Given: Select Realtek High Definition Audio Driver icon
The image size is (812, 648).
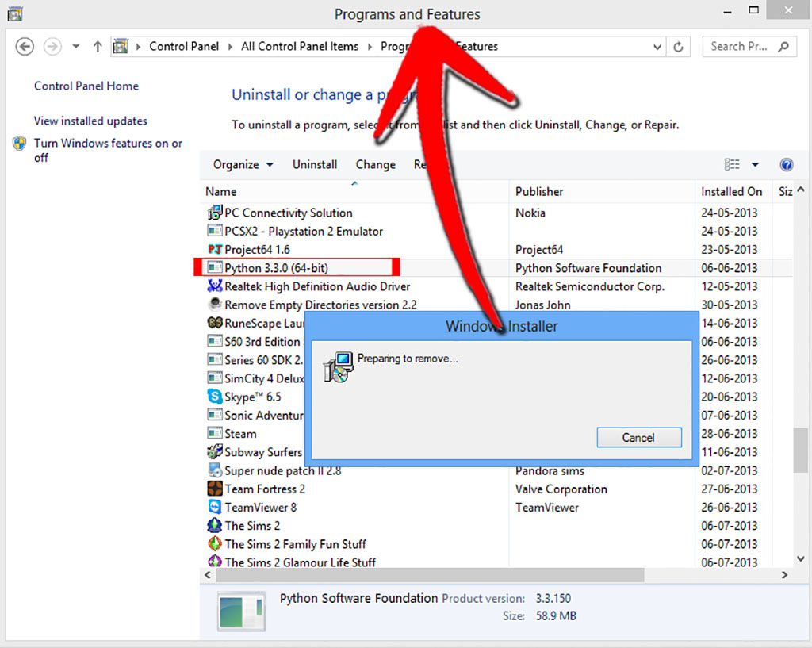Looking at the screenshot, I should (214, 286).
